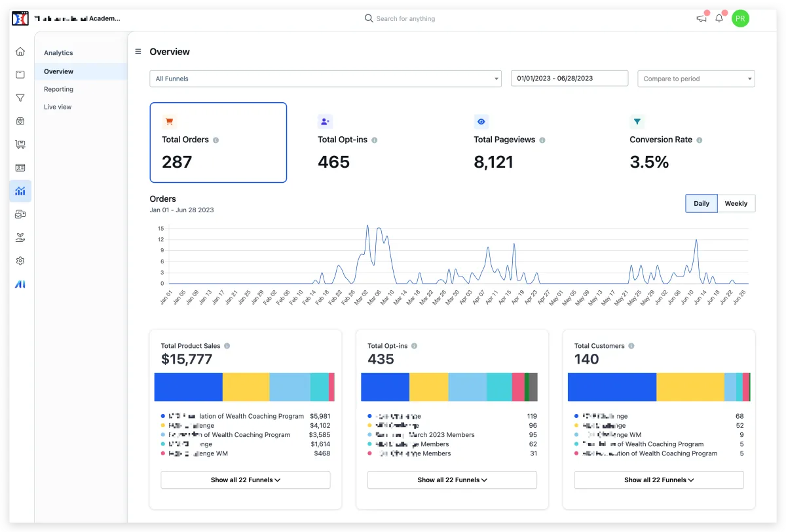786x532 pixels.
Task: Switch chart to Weekly view
Action: [736, 204]
